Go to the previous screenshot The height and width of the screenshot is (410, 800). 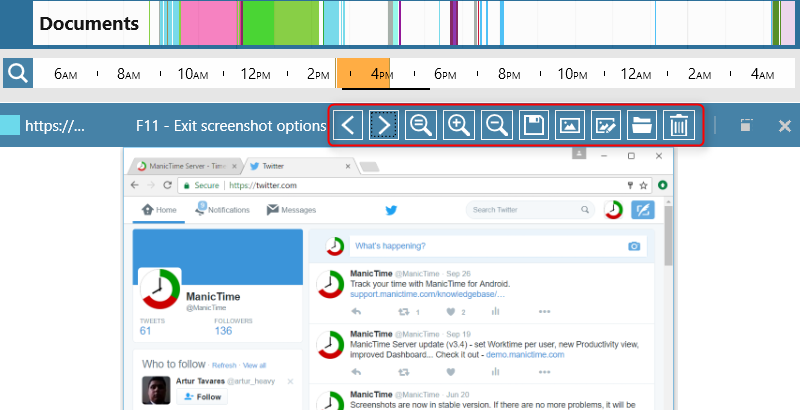tap(347, 125)
